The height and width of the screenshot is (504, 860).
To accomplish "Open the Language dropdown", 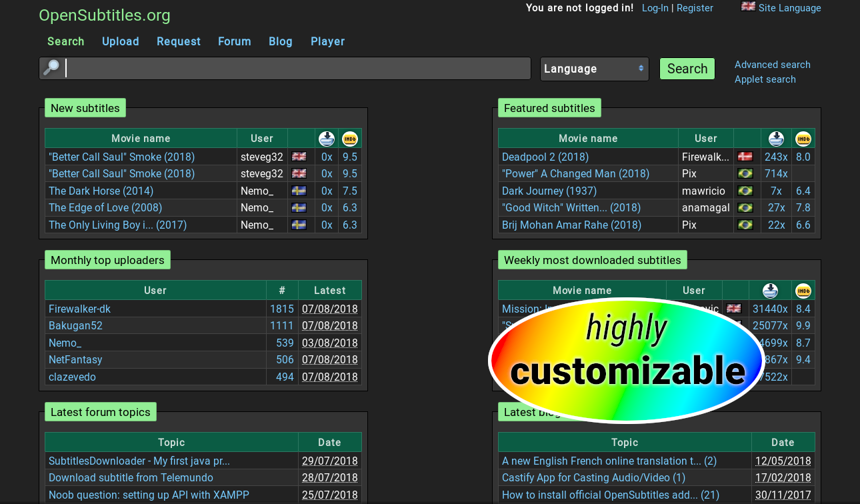I will point(594,69).
